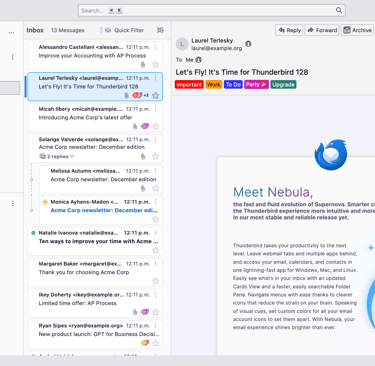Open the folder pane ellipsis menu
The height and width of the screenshot is (366, 375).
click(11, 33)
